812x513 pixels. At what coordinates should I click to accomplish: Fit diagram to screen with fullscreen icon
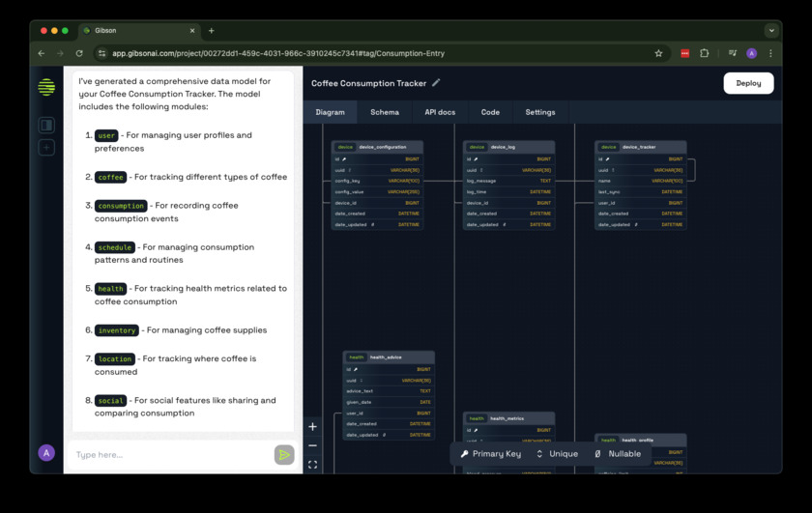pos(312,465)
